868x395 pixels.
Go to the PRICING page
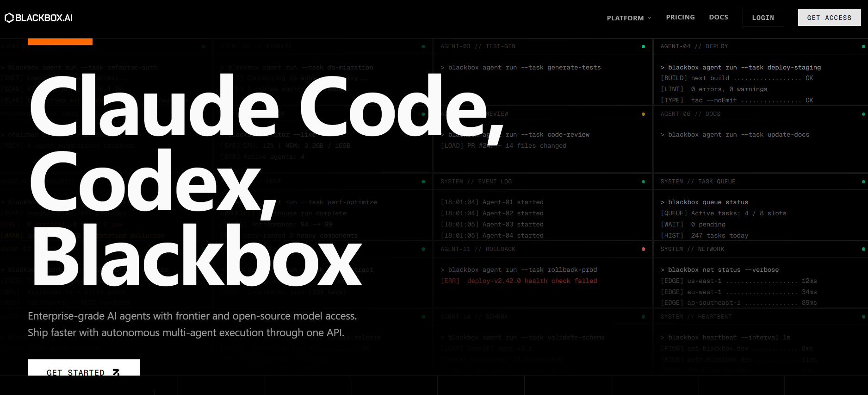click(x=680, y=17)
